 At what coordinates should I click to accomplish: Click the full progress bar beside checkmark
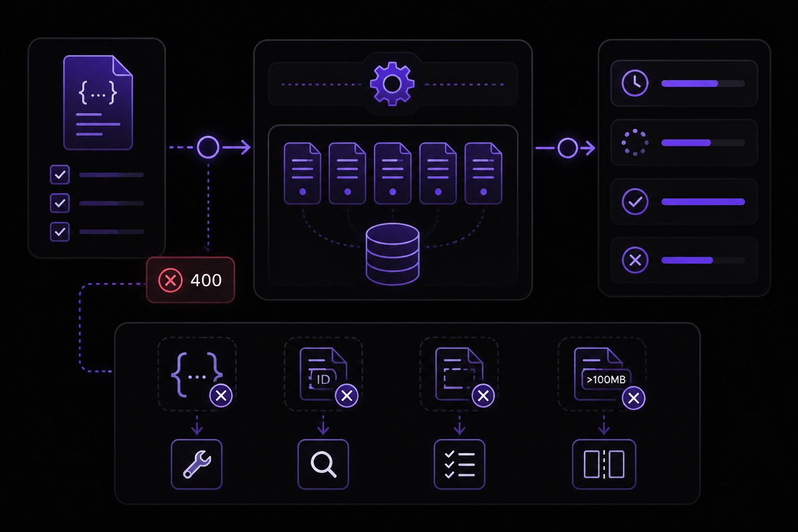(x=703, y=202)
